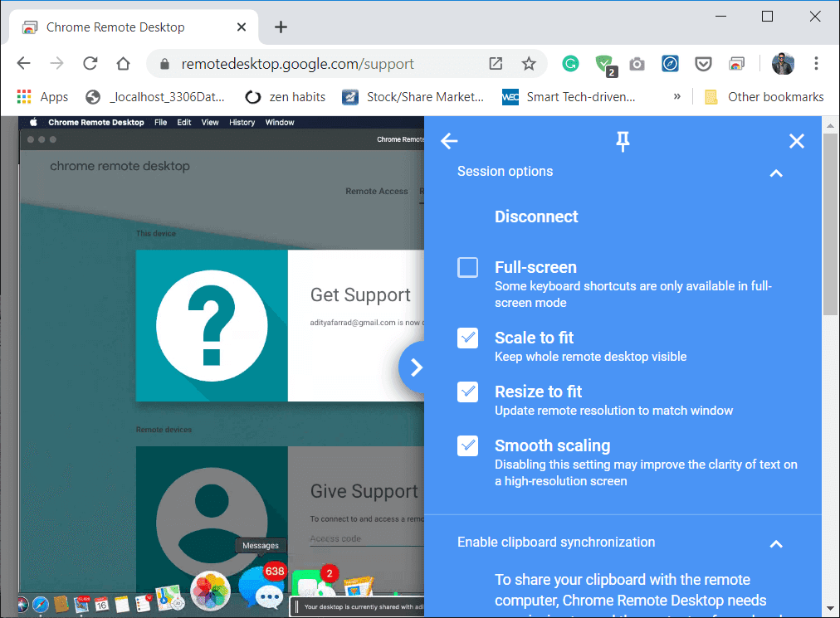Close the Chrome Remote Desktop tab
The width and height of the screenshot is (840, 618).
(x=242, y=27)
